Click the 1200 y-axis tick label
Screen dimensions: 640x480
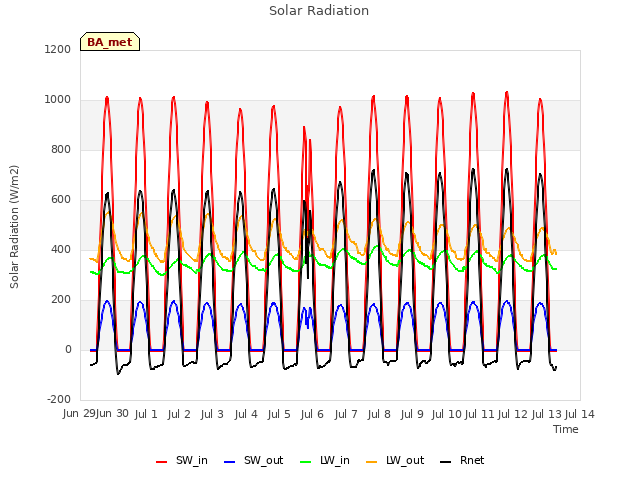point(58,49)
